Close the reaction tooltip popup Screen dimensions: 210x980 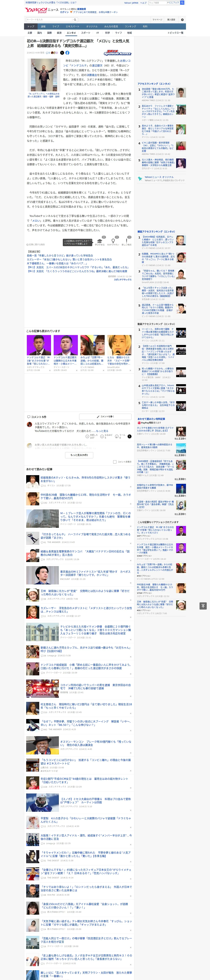(x=91, y=241)
